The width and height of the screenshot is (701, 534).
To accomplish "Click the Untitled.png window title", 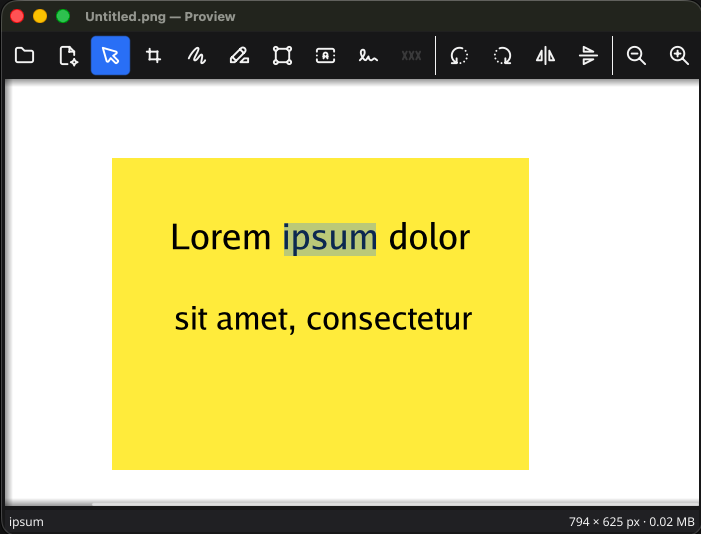I will [160, 17].
